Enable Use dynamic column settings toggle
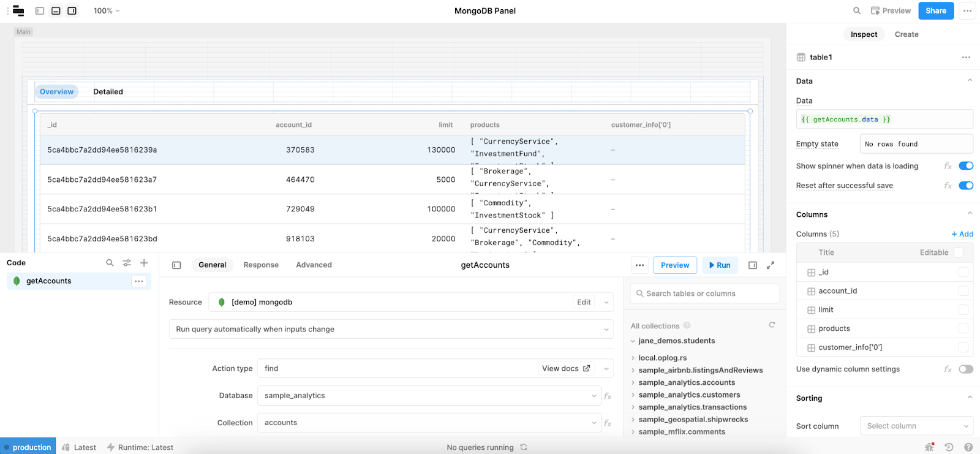This screenshot has width=980, height=454. [x=966, y=369]
